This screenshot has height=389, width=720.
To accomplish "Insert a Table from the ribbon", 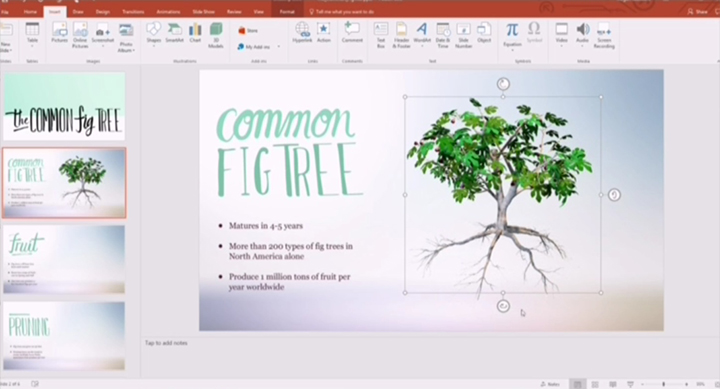I will [x=32, y=34].
